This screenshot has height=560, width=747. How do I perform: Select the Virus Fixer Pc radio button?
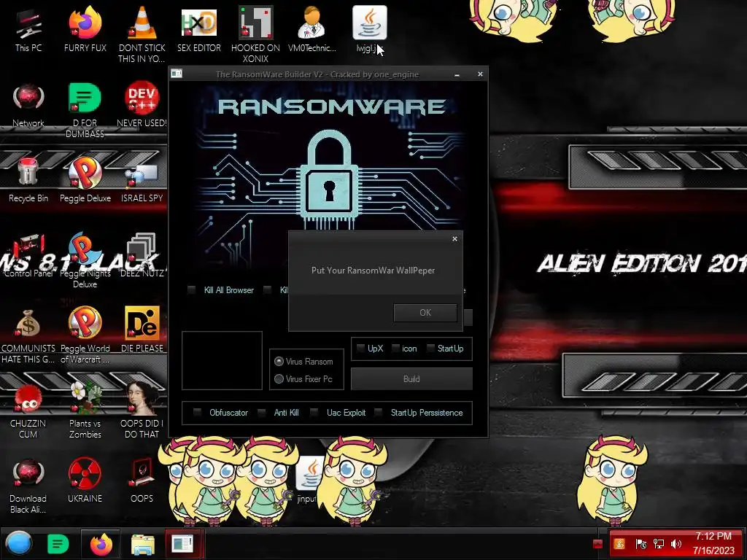click(279, 379)
